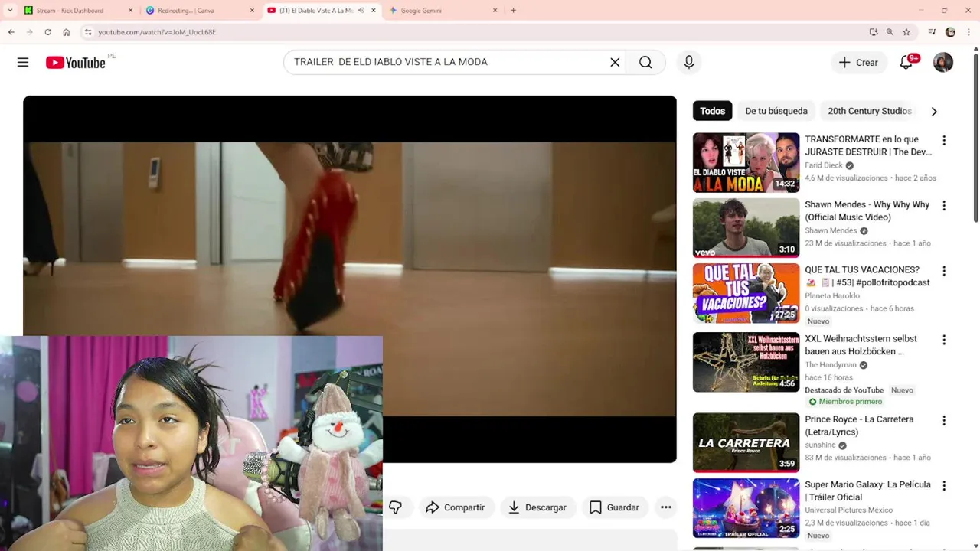Click the video player frame

coord(350,279)
